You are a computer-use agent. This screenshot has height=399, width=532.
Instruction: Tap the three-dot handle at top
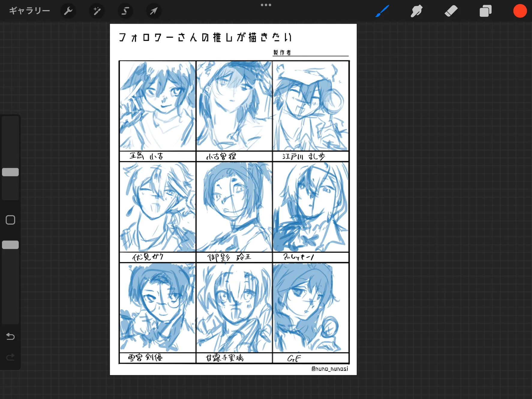[266, 5]
